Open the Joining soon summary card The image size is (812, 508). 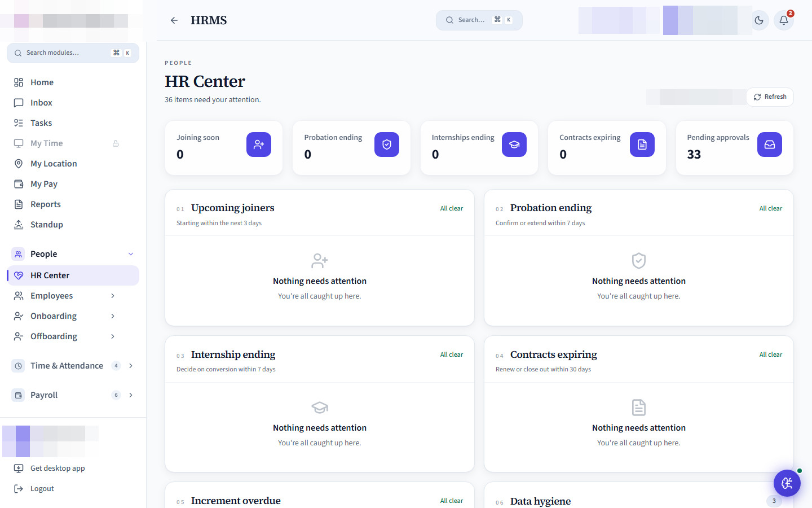click(x=224, y=148)
